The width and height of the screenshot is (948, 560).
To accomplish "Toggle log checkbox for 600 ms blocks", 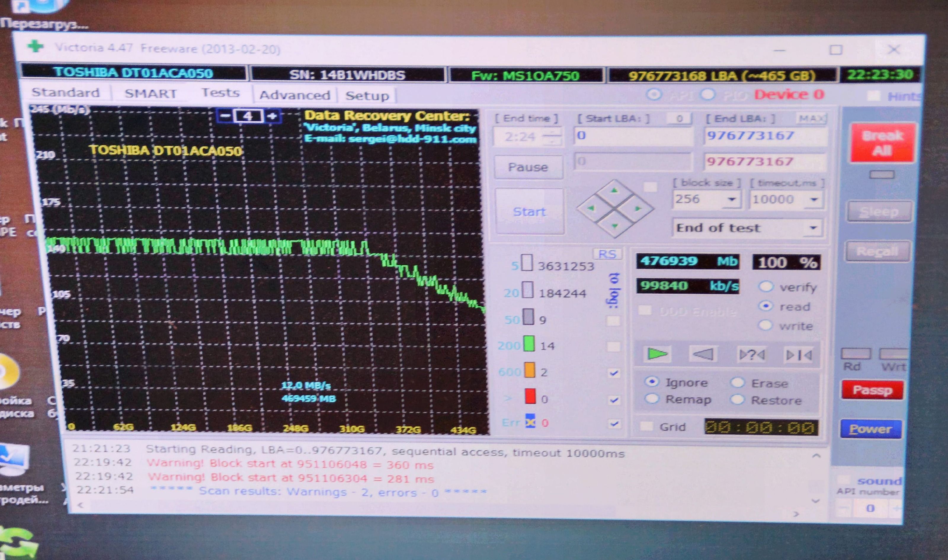I will pos(614,373).
